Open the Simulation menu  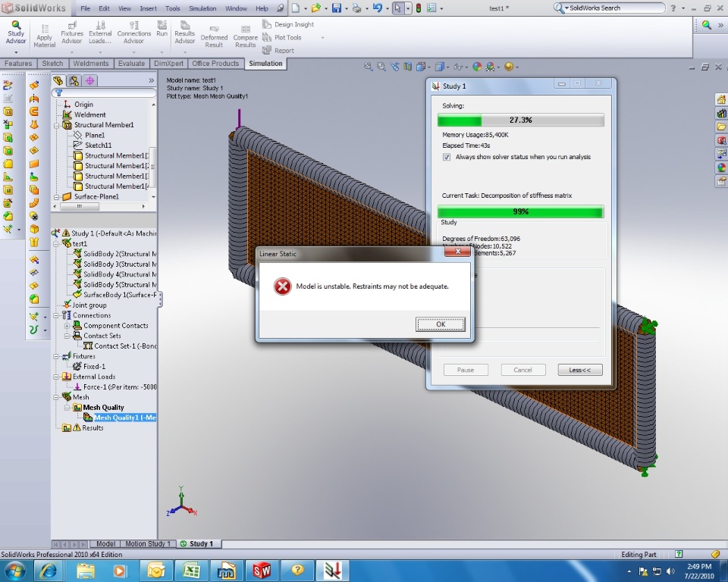point(202,8)
